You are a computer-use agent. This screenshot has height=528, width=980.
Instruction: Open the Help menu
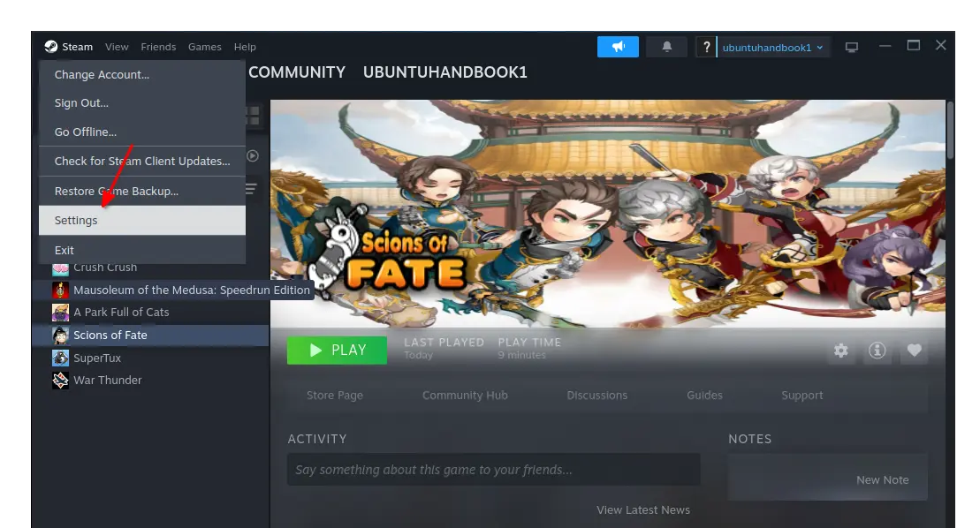(x=245, y=47)
